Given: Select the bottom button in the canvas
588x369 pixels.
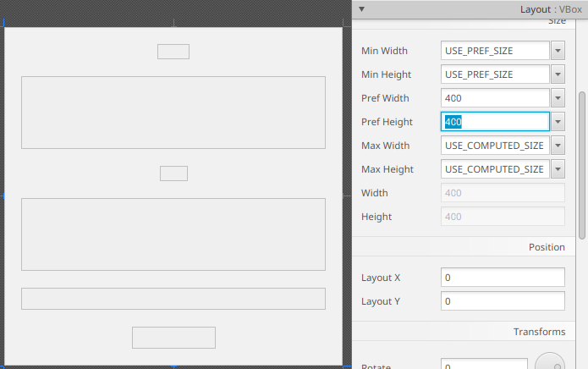Looking at the screenshot, I should pos(173,337).
